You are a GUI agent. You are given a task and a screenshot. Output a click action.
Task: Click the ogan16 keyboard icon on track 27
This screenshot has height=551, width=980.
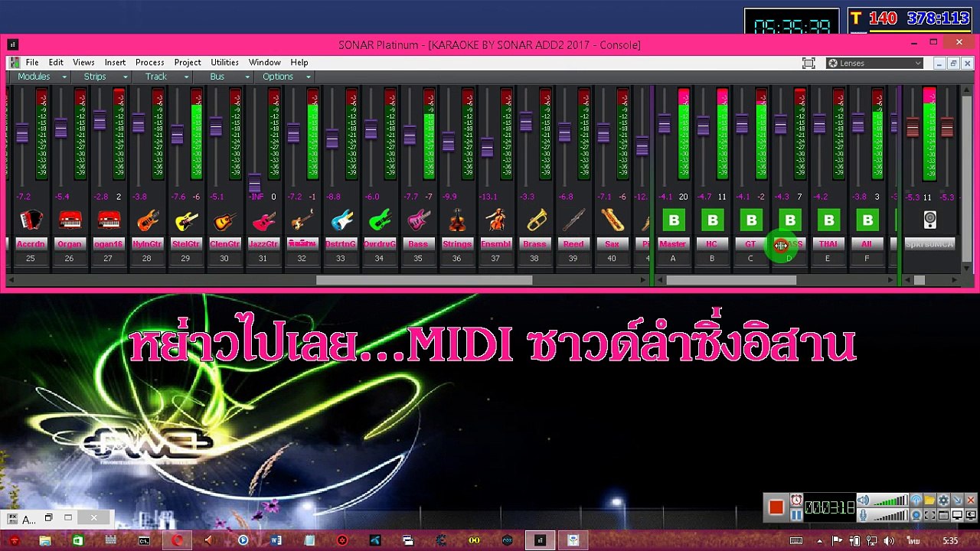[x=108, y=220]
